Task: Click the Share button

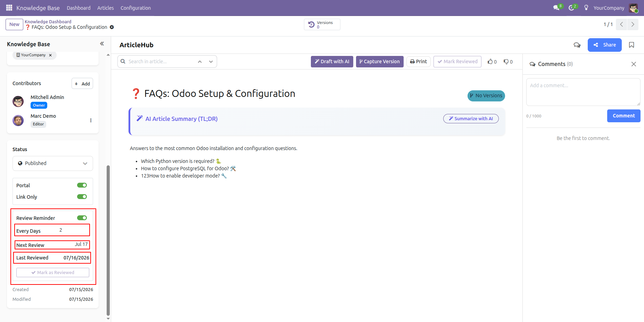Action: pyautogui.click(x=605, y=45)
